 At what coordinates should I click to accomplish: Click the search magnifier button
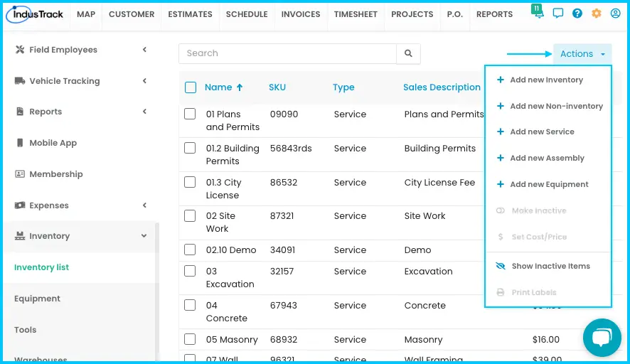click(x=408, y=53)
